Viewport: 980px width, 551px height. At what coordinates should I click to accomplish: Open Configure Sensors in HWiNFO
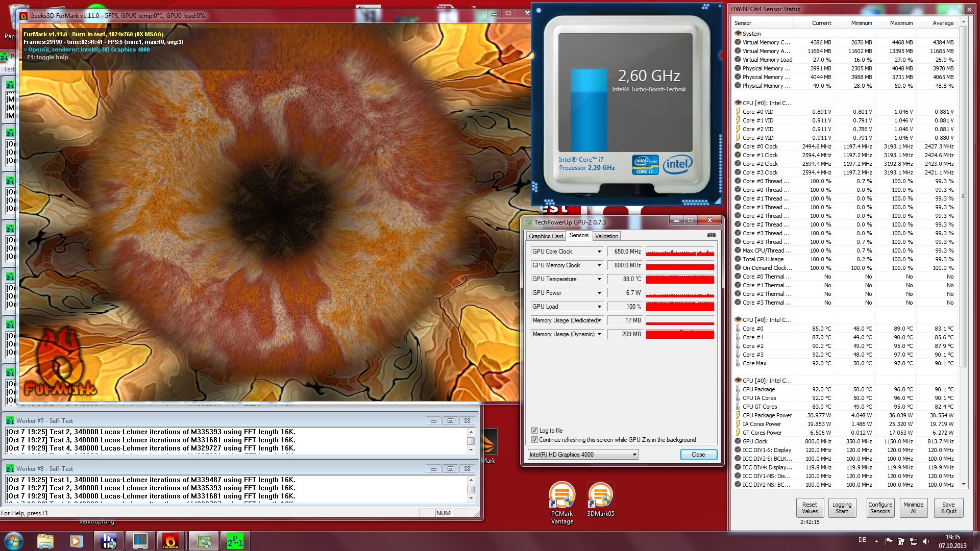point(880,508)
